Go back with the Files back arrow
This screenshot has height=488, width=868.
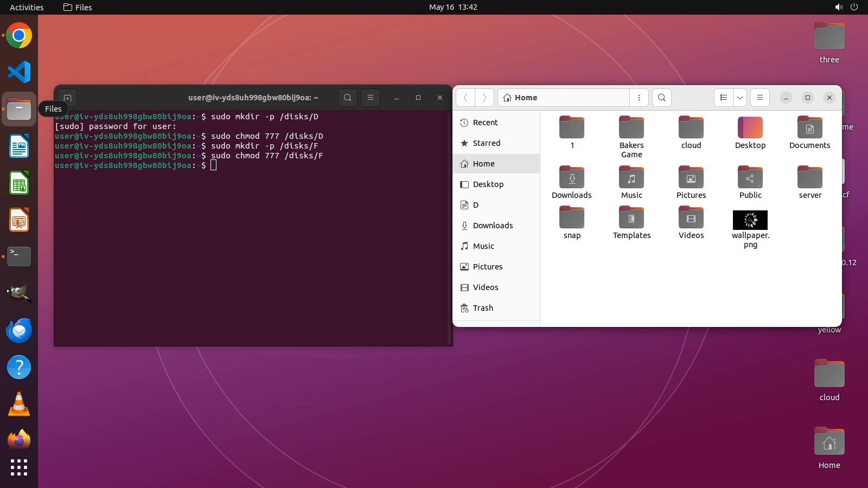pos(465,98)
